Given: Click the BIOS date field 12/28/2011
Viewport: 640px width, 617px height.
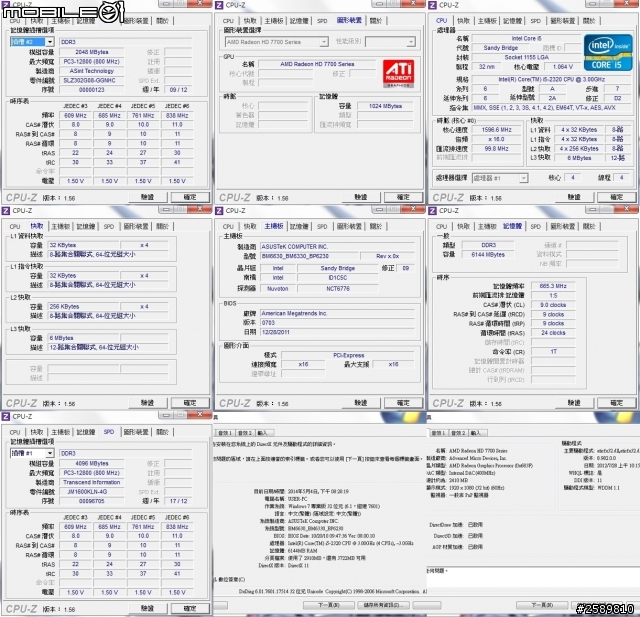Looking at the screenshot, I should [x=338, y=332].
